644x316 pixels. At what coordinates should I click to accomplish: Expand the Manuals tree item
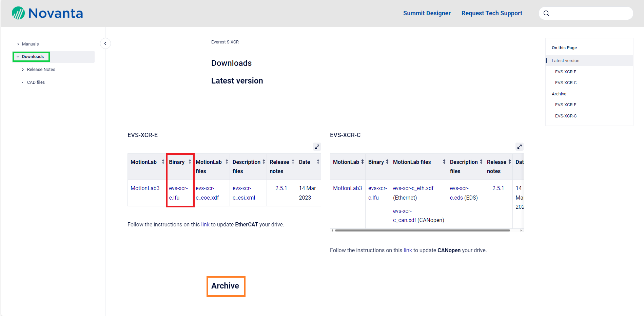point(18,44)
